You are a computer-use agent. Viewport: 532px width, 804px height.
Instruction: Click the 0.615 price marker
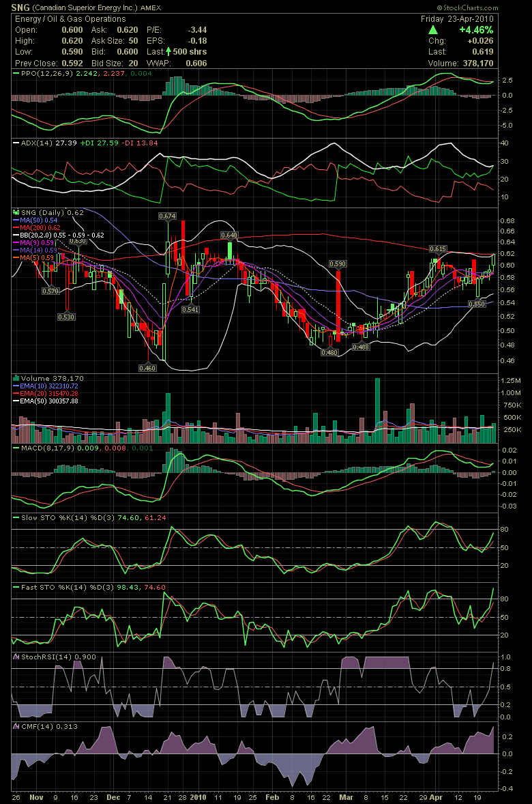coord(437,248)
